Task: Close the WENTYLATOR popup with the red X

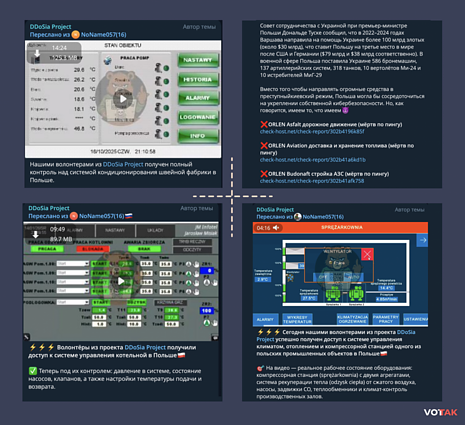Action: 367,255
